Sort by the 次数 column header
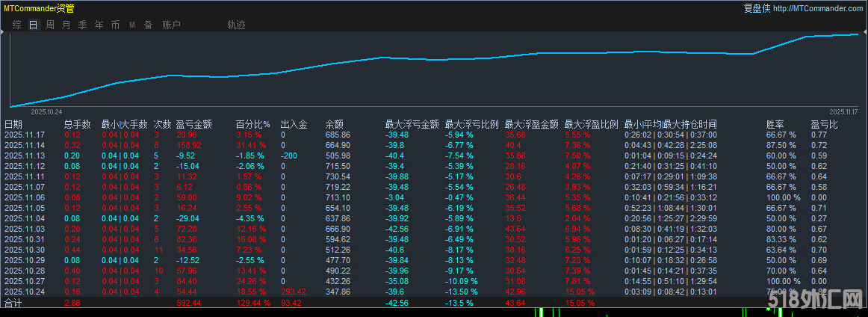The height and width of the screenshot is (317, 868). coord(162,125)
